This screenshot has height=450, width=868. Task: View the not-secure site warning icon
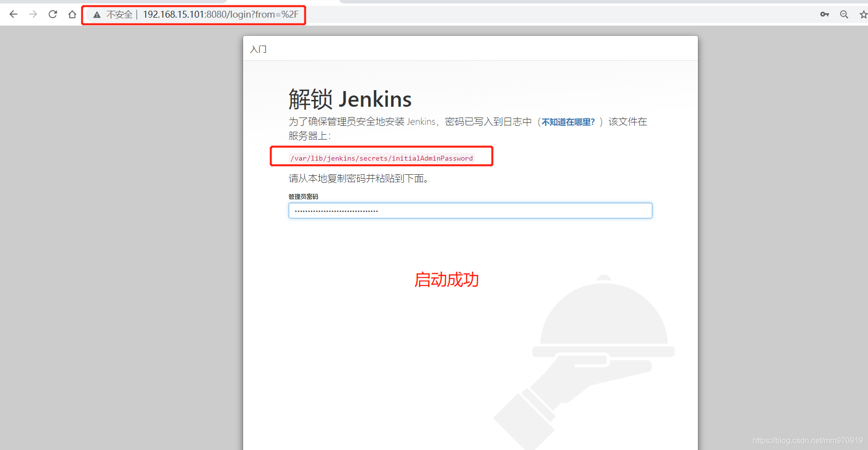(97, 15)
